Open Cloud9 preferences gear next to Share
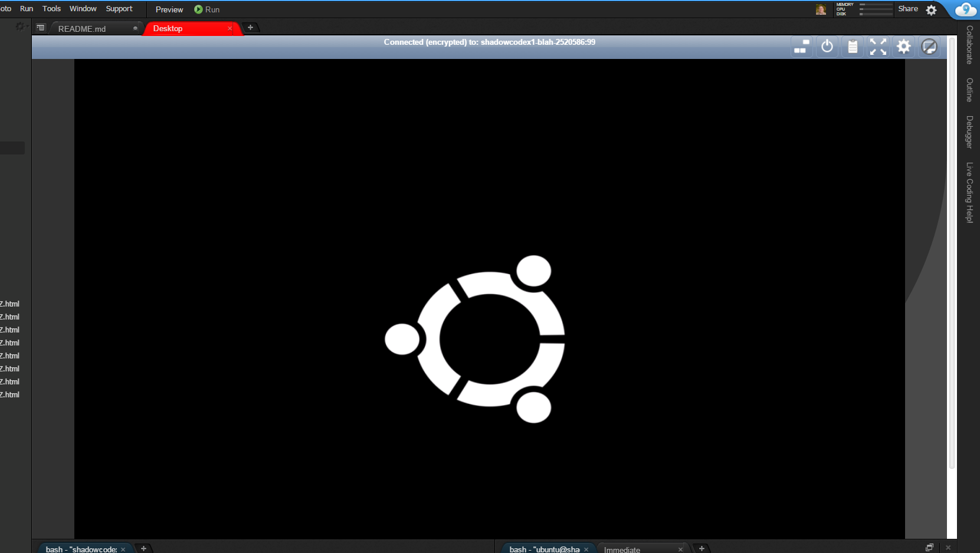Screen dimensions: 980x553 pos(932,9)
